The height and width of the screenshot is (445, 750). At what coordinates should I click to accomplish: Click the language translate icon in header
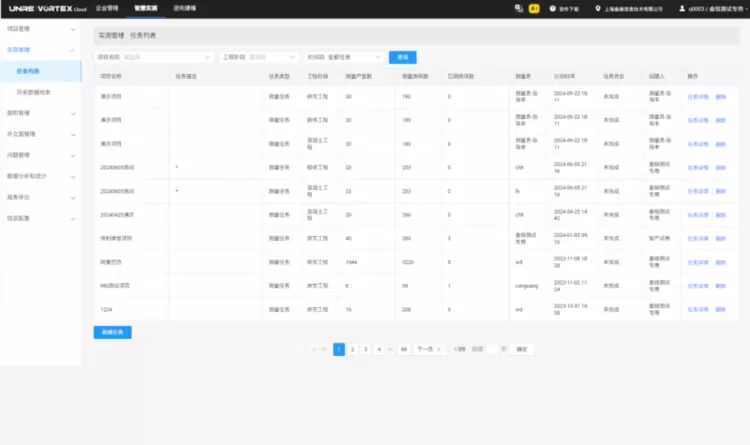518,7
